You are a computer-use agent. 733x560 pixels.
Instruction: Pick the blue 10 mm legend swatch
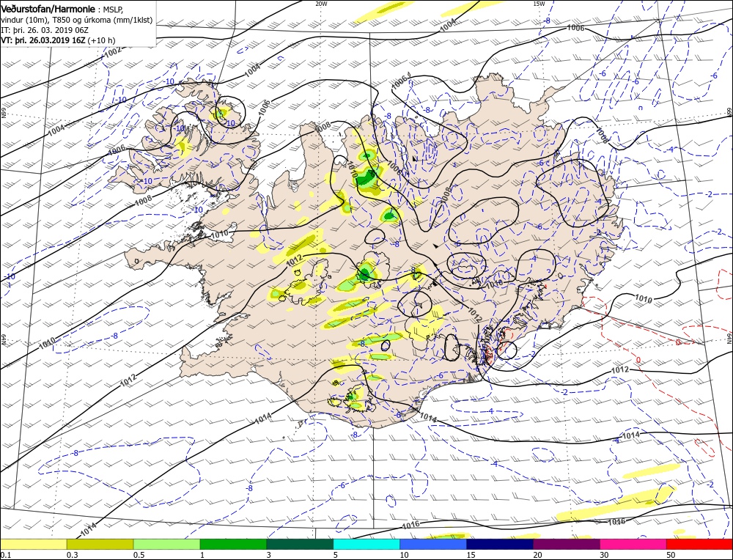coord(433,544)
